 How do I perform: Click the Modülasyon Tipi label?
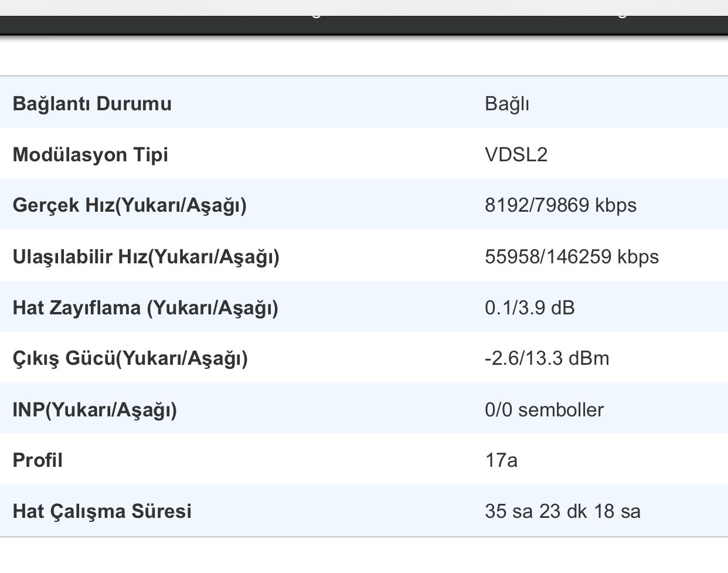point(90,155)
